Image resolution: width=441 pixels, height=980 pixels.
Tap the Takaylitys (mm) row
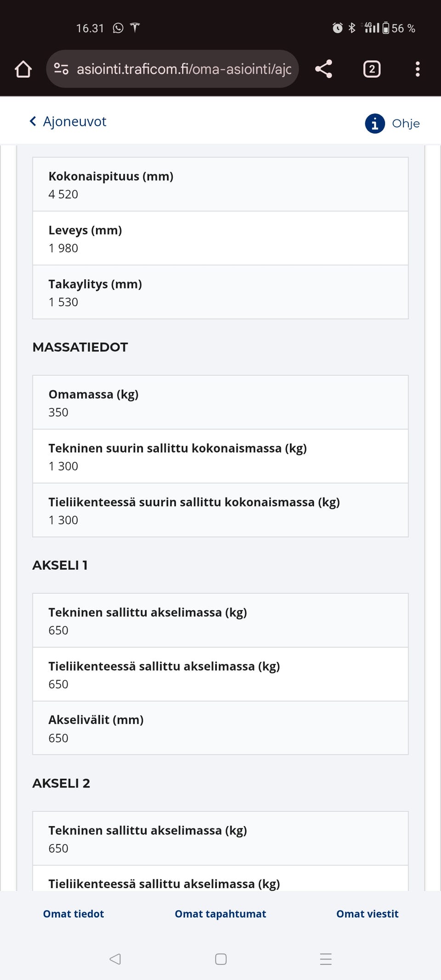pos(220,292)
